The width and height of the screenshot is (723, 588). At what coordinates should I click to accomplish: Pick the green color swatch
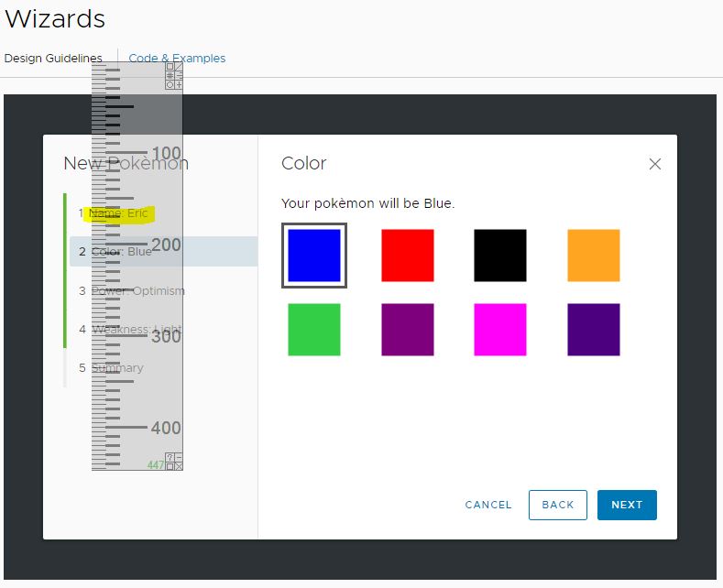click(x=314, y=330)
